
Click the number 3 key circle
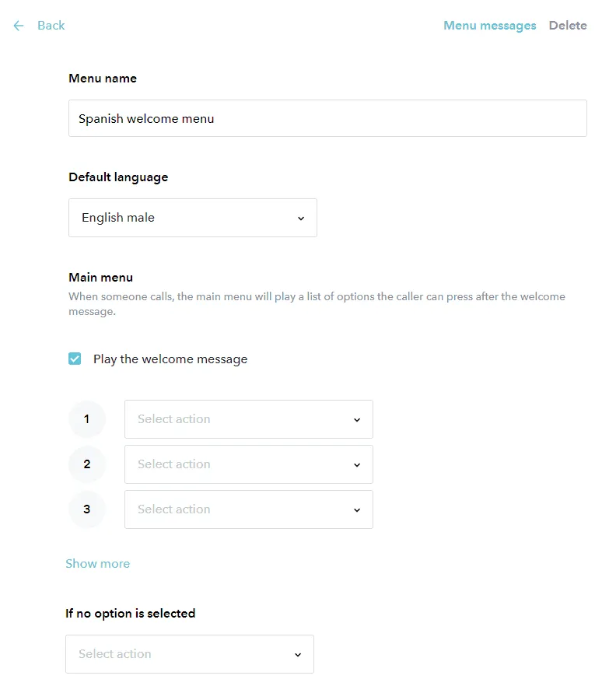86,509
